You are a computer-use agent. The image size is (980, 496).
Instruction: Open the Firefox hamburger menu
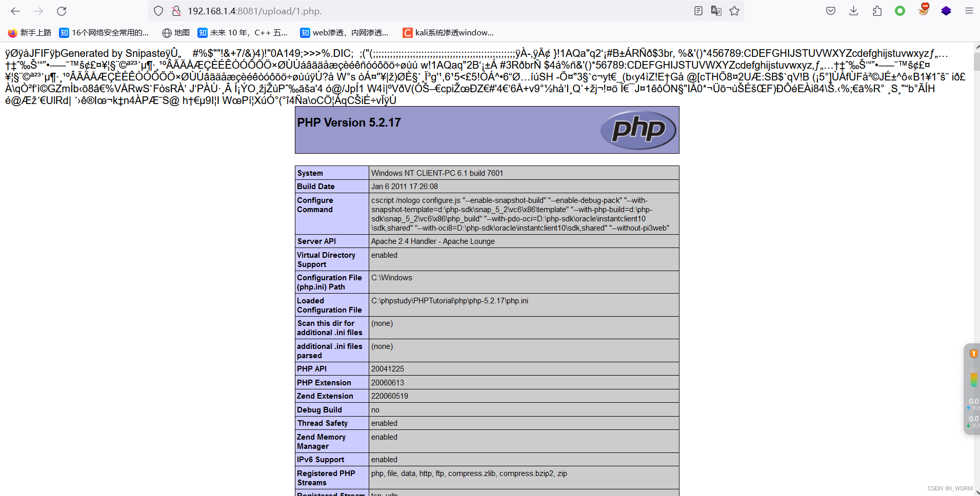point(969,11)
